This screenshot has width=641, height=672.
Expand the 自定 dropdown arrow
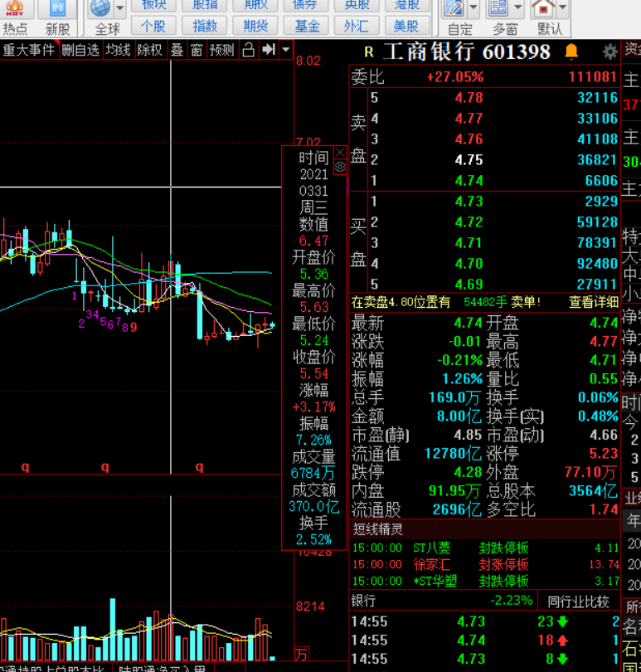point(473,7)
